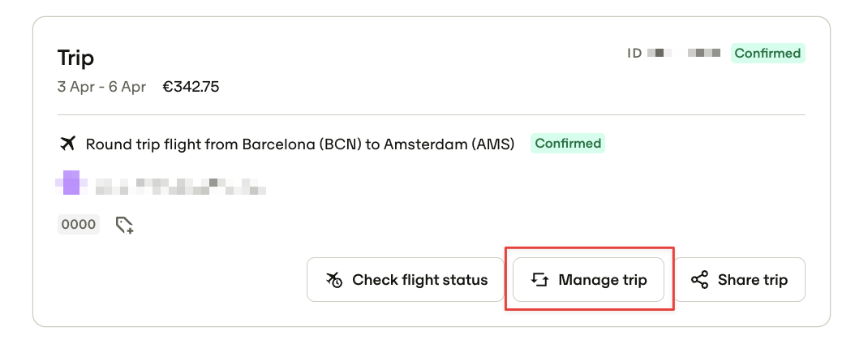The image size is (868, 340).
Task: Click the share nodes icon in Share trip
Action: pos(700,280)
